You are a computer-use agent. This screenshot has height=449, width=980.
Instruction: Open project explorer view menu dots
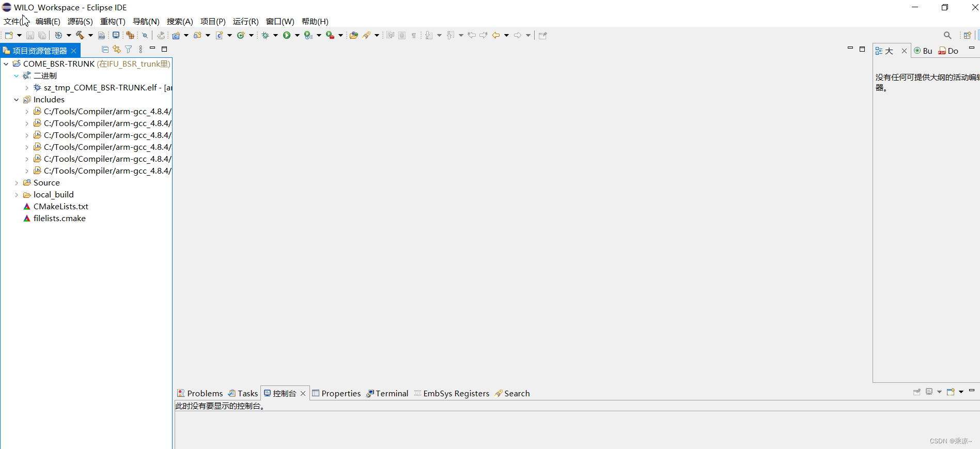[141, 49]
